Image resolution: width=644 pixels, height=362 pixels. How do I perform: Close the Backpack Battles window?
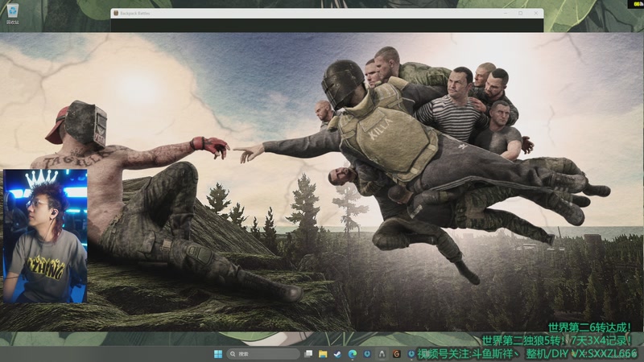535,13
